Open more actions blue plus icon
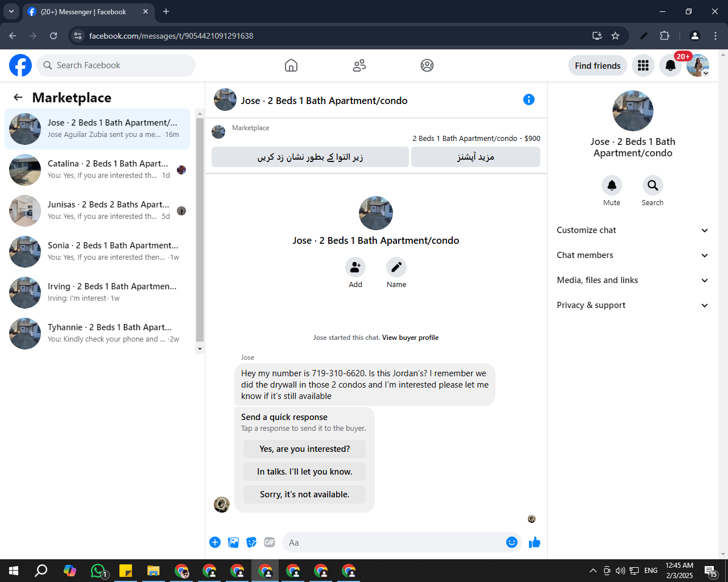Screen dimensions: 728x582 pyautogui.click(x=215, y=542)
